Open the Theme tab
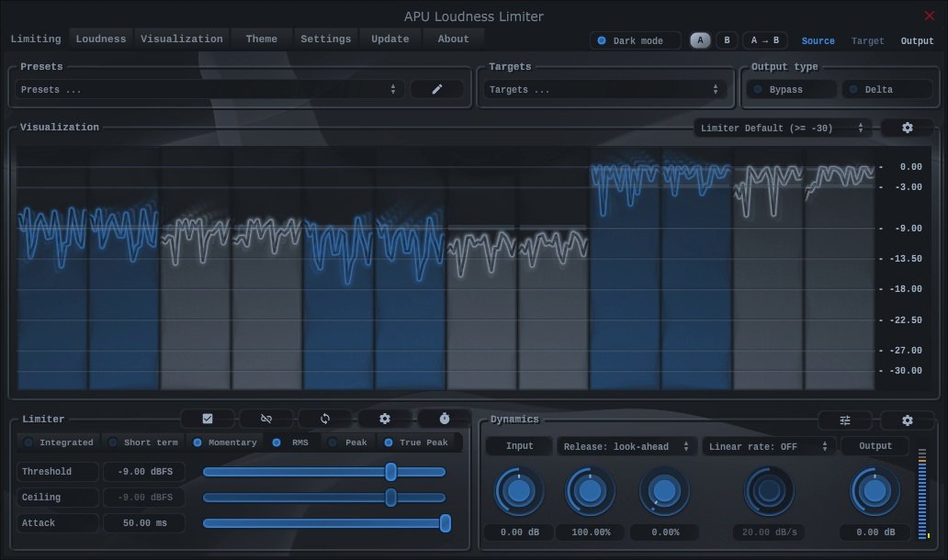Image resolution: width=948 pixels, height=560 pixels. click(x=262, y=39)
